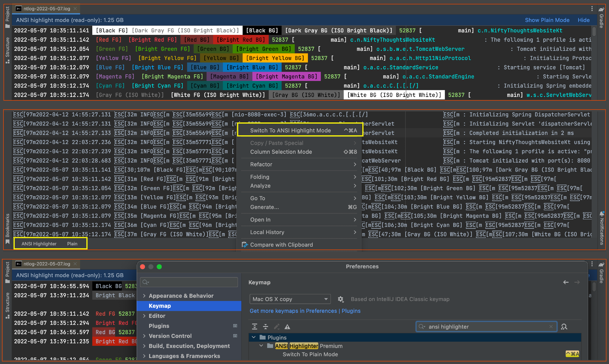This screenshot has width=609, height=364.
Task: Open the Project tool window
Action: point(7,13)
